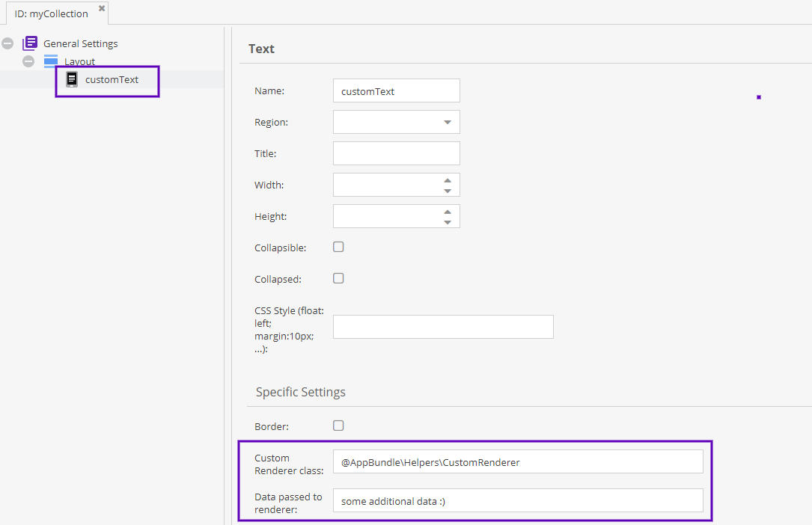Collapse the General Settings tree node
Screen dimensions: 812x525
coord(7,43)
